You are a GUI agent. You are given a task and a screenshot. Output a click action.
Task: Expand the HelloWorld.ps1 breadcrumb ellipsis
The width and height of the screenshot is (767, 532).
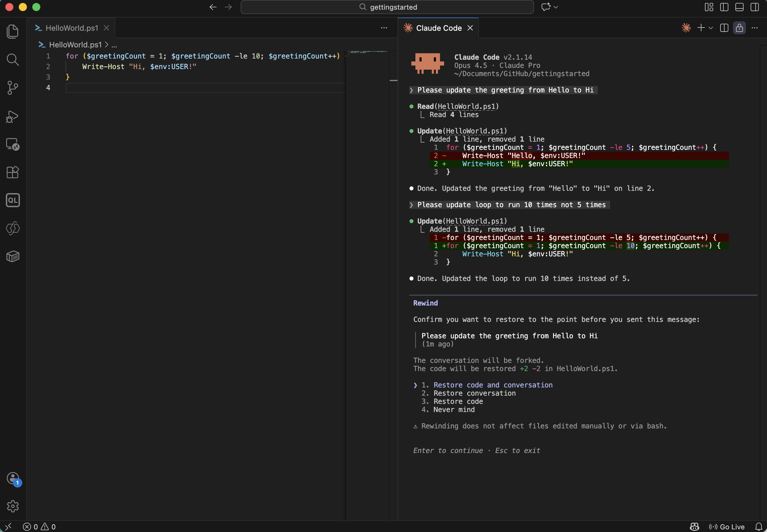tap(115, 44)
